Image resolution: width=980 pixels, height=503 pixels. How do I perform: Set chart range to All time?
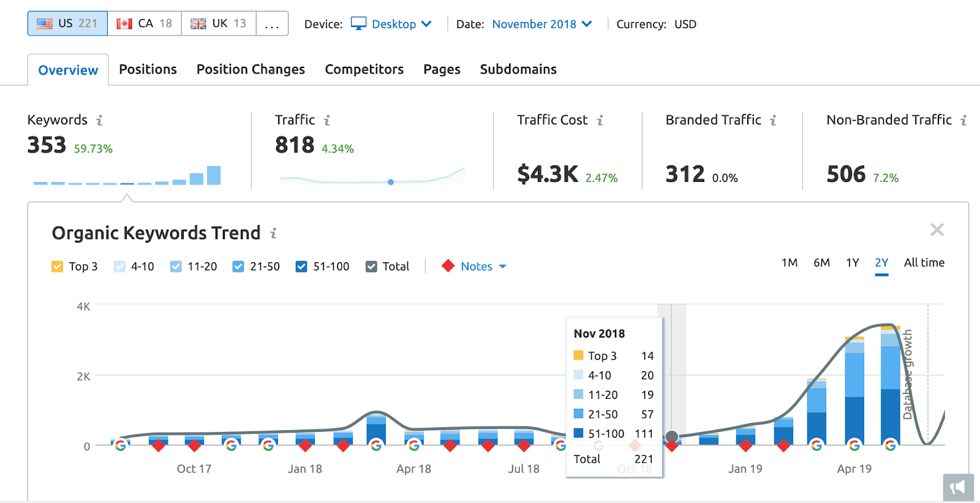924,263
